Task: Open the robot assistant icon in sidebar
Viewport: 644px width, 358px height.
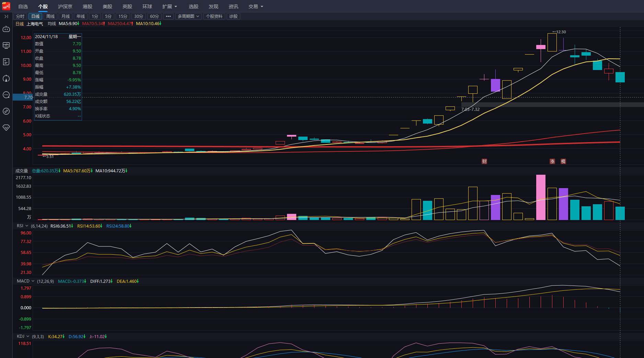Action: point(6,29)
